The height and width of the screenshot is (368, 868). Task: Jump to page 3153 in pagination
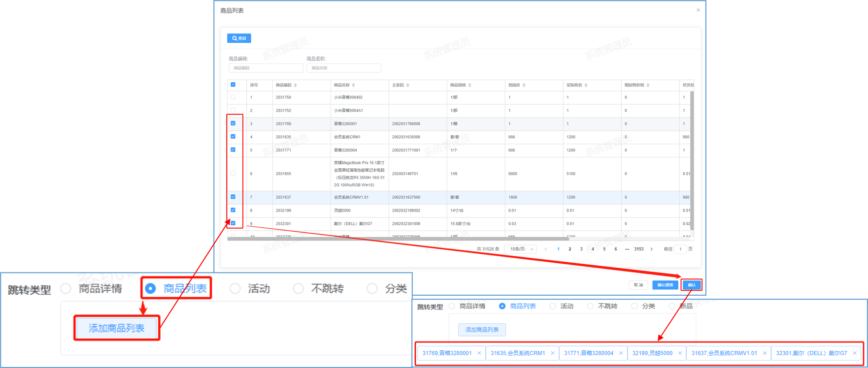pos(638,249)
